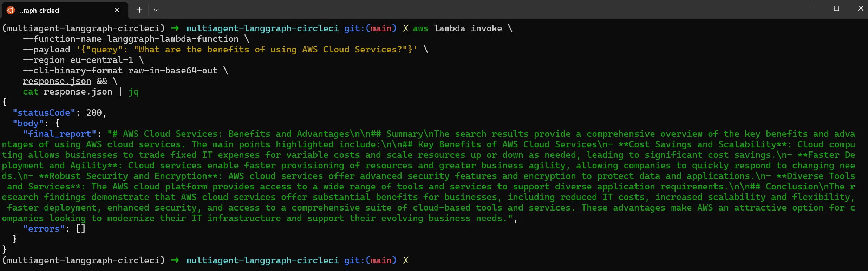Click the 'statusCode' key in the JSON output
Screen dimensions: 868x271
(44, 112)
